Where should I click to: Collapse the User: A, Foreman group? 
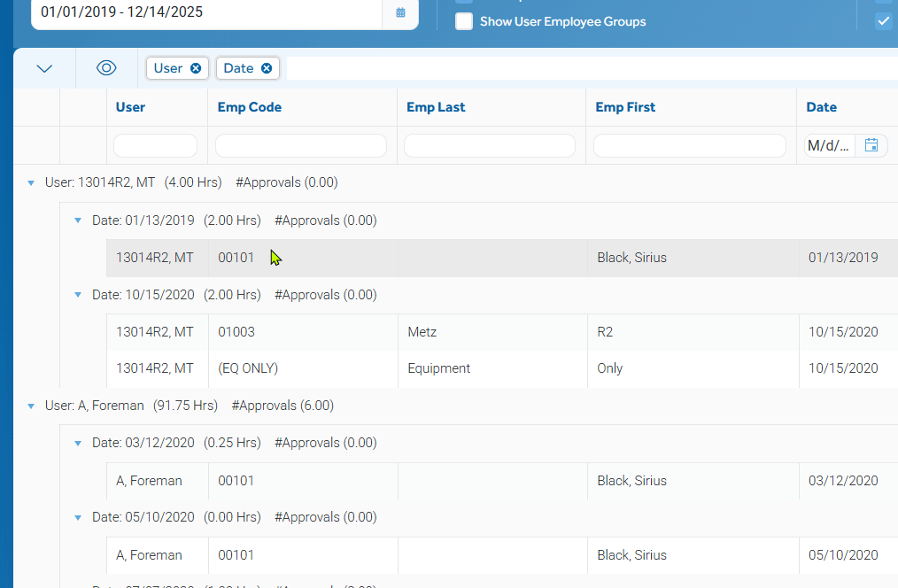tap(32, 406)
